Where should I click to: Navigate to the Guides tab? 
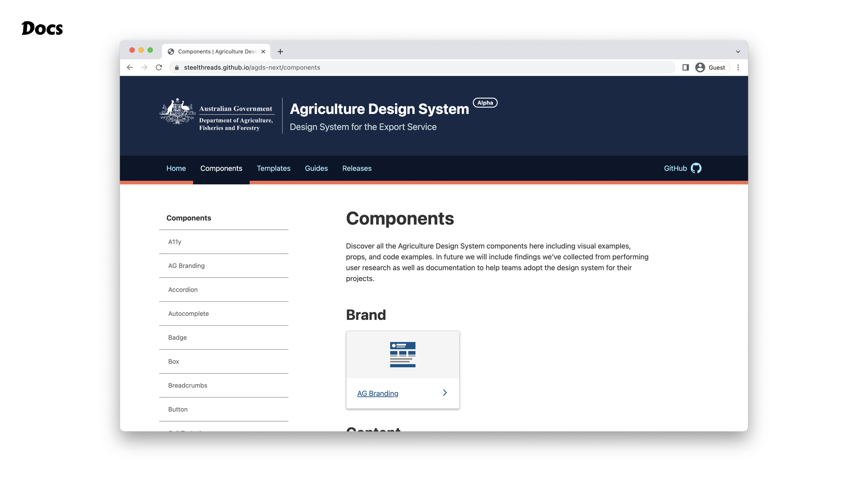coord(316,168)
